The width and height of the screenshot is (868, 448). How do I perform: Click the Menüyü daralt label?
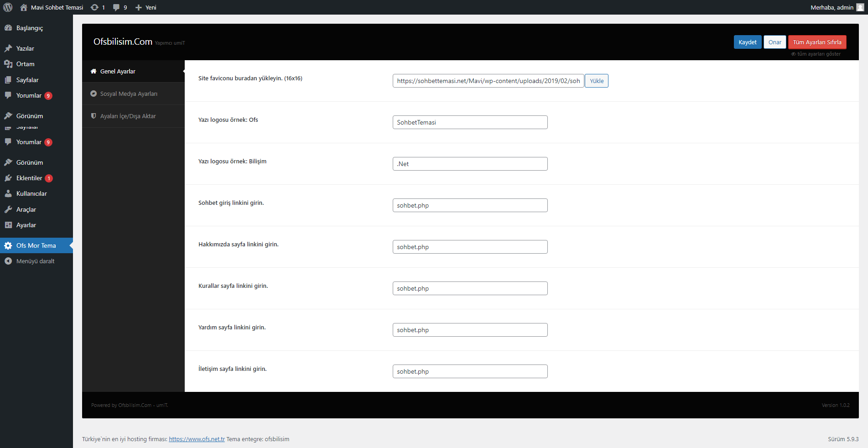(35, 261)
